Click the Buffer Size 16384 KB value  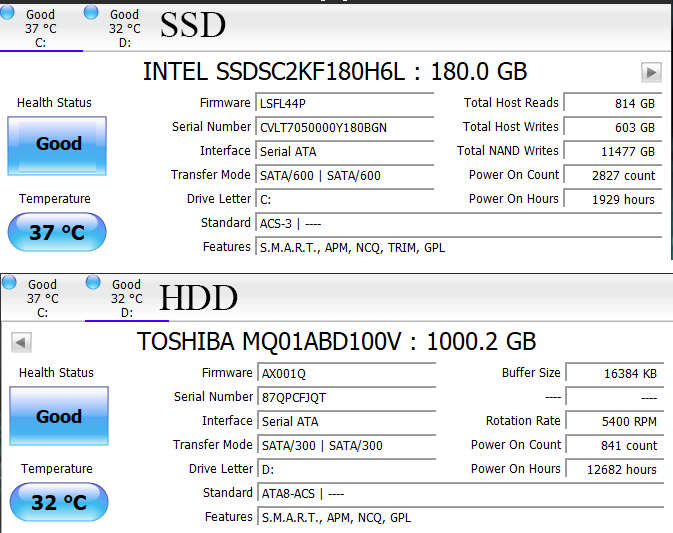pos(615,373)
